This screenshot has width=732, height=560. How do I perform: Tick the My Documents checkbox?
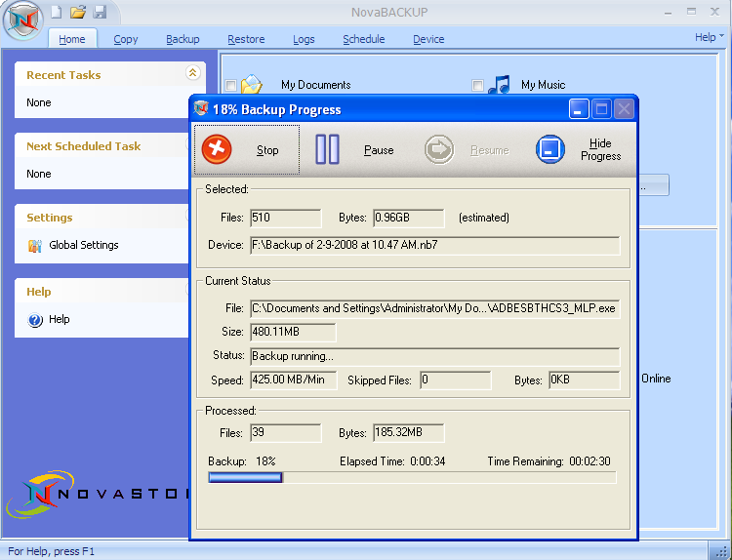230,85
